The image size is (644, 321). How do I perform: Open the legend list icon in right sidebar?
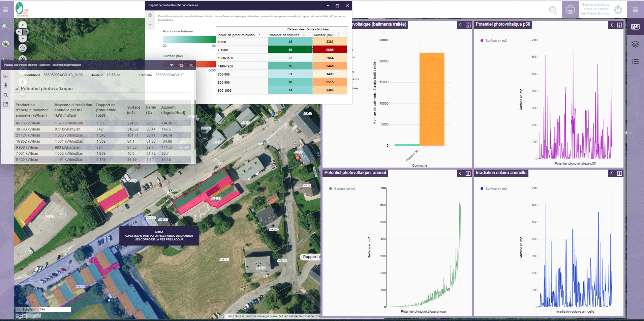click(635, 61)
